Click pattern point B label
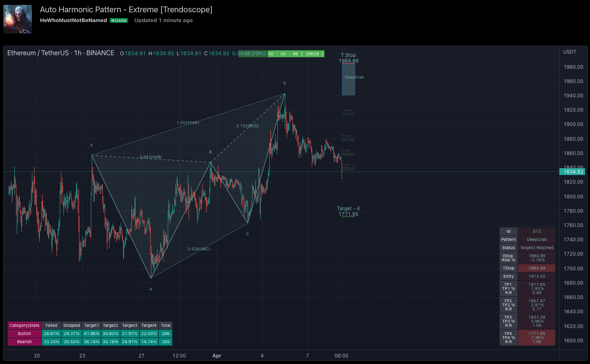Screen dimensions: 590x364 [211, 152]
